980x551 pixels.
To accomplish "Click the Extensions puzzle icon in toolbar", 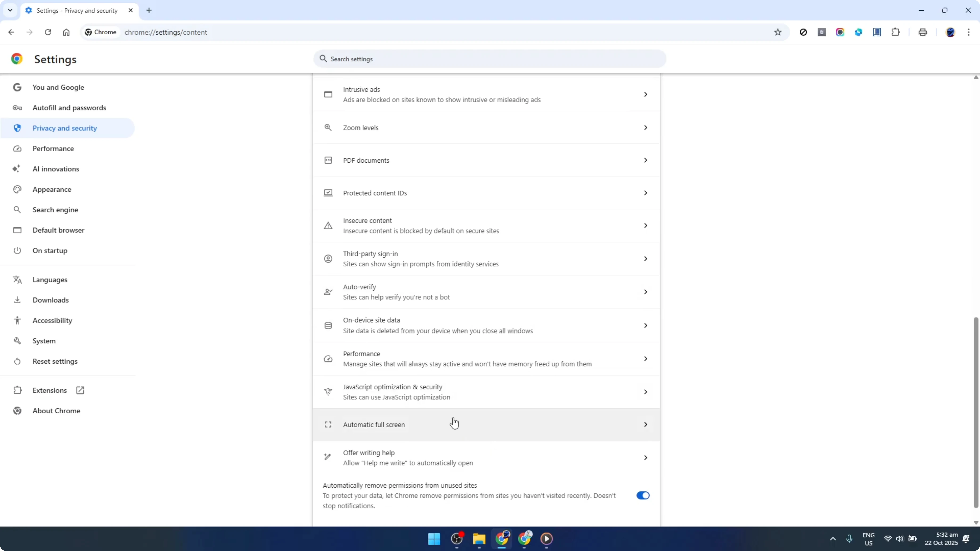I will point(896,32).
